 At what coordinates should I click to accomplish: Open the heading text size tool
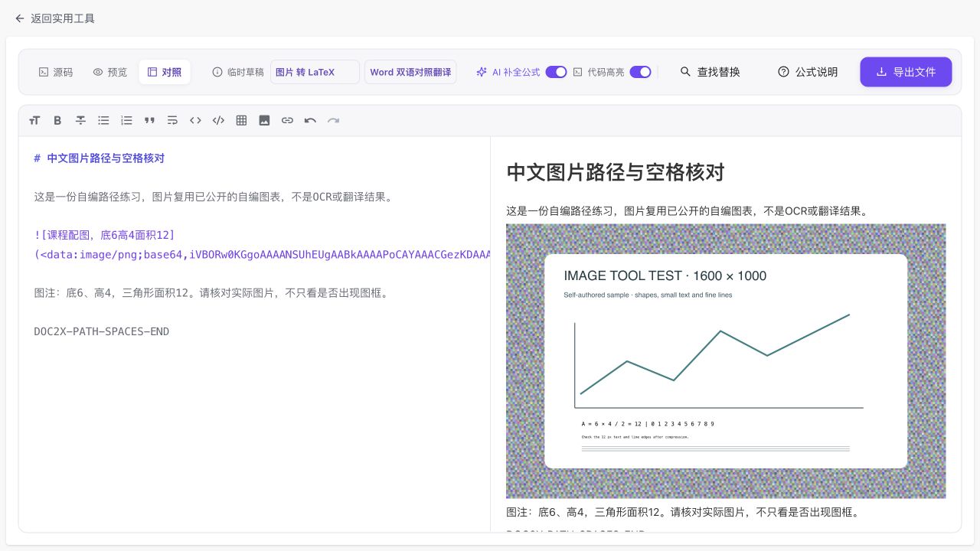pyautogui.click(x=34, y=120)
